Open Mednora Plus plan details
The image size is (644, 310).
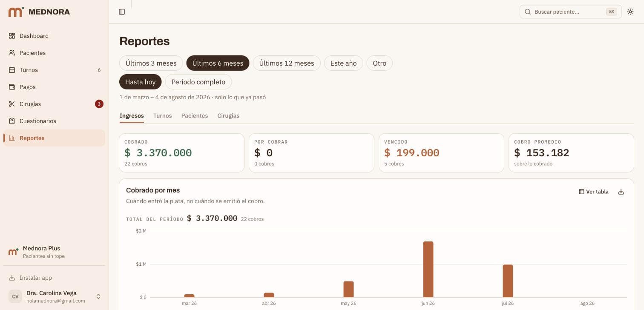pyautogui.click(x=55, y=252)
